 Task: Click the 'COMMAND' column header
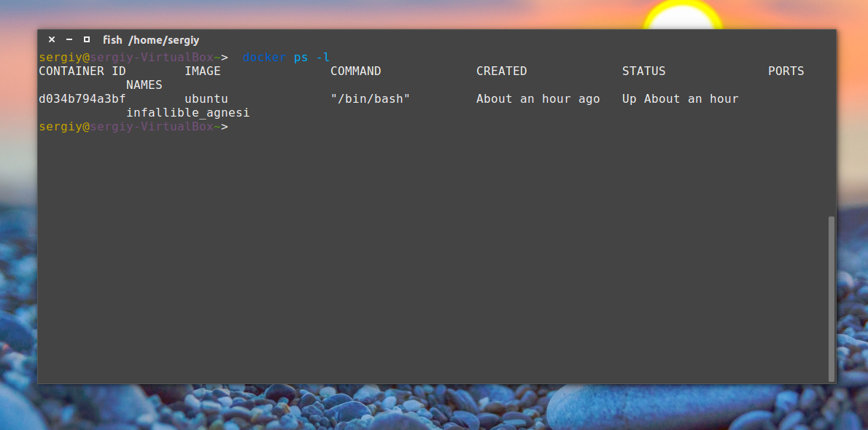click(355, 71)
